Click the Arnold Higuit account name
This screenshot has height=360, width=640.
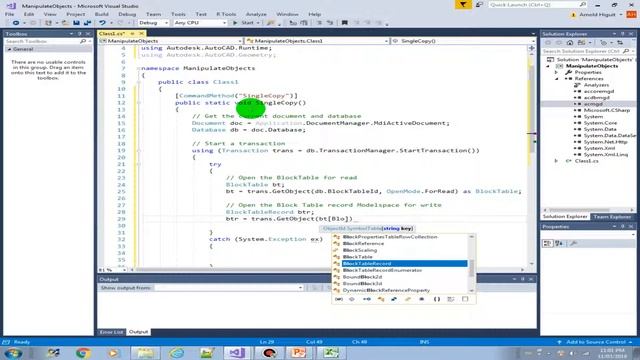(x=597, y=15)
